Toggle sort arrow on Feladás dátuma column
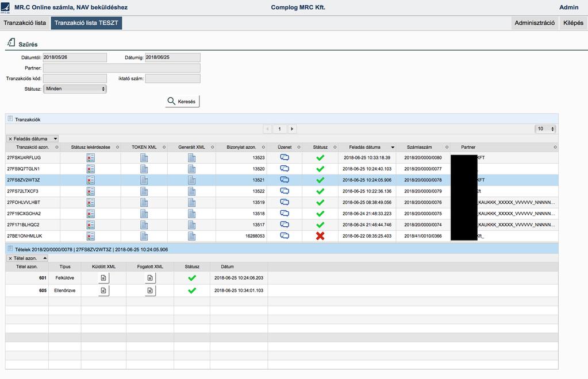 [x=393, y=147]
